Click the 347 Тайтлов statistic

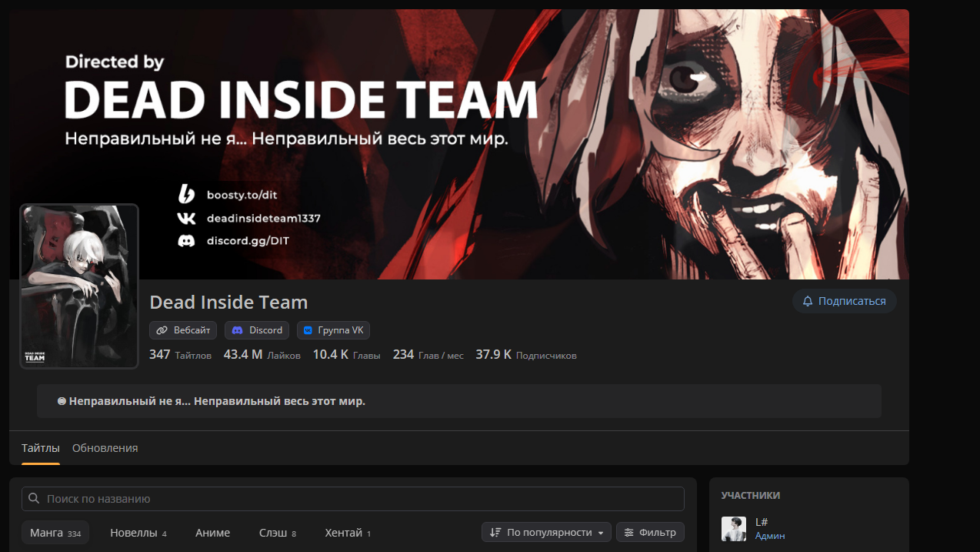point(180,355)
